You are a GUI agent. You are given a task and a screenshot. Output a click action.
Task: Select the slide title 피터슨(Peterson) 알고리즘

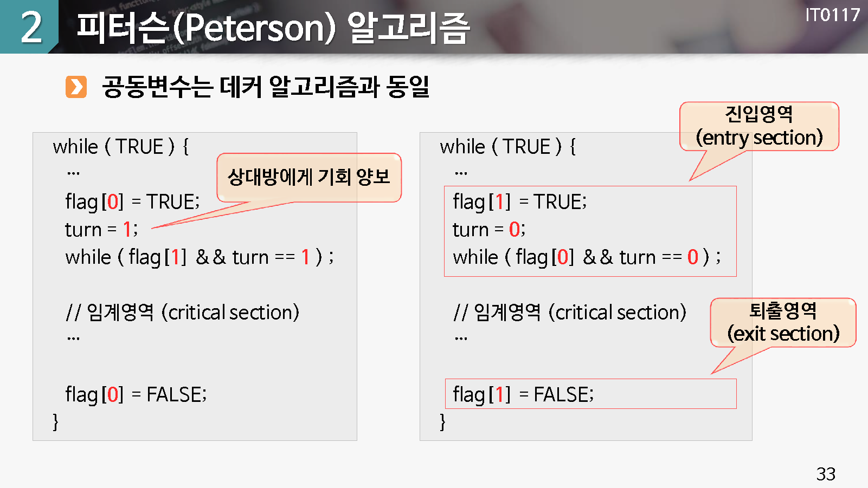point(273,28)
